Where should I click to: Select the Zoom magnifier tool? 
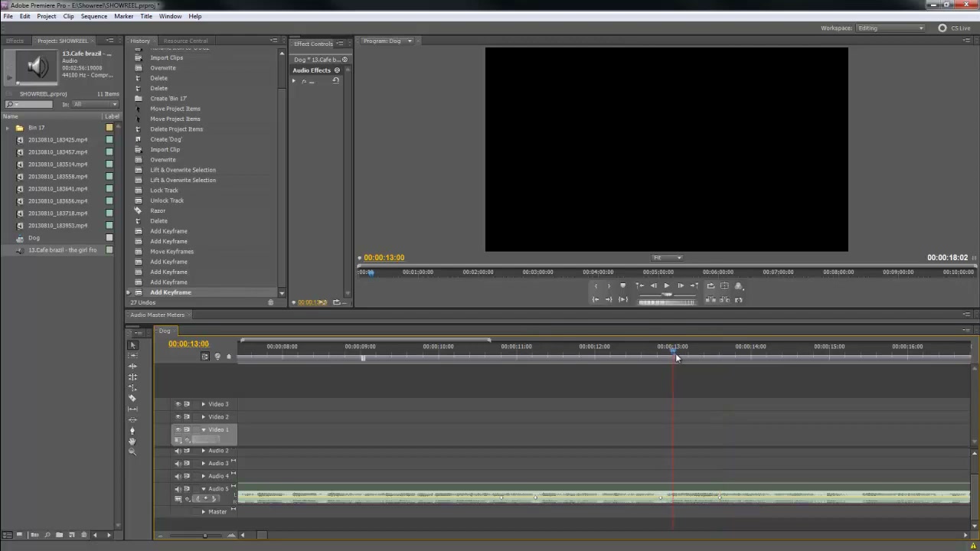point(132,452)
